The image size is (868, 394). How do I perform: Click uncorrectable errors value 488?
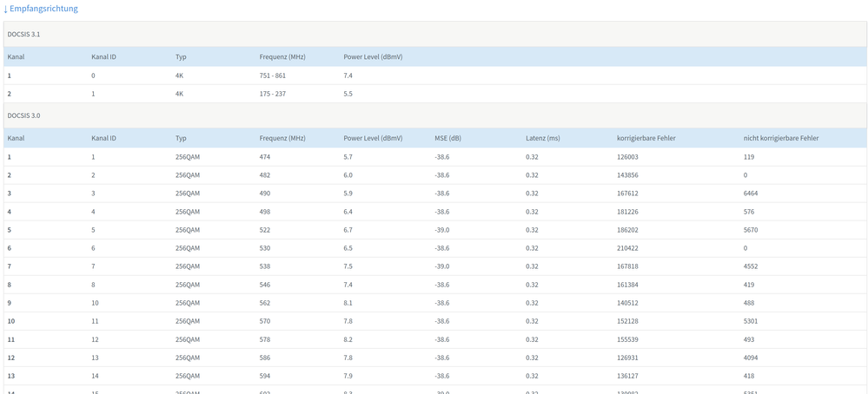click(x=749, y=303)
